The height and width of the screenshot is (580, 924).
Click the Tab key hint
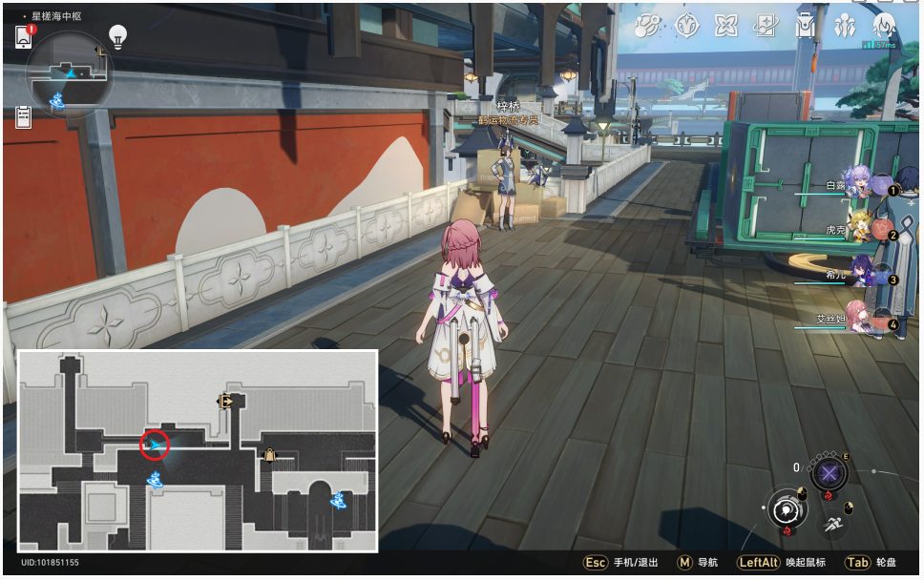coord(857,563)
